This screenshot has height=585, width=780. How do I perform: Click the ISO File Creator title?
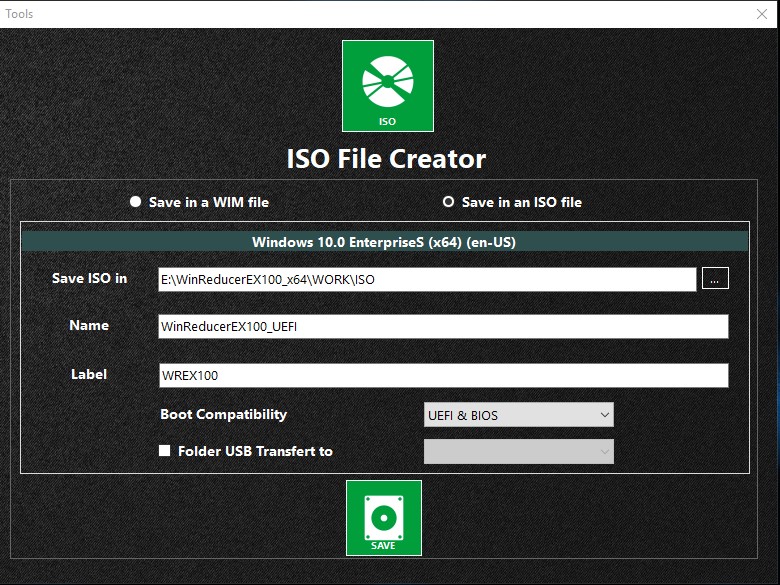coord(386,159)
